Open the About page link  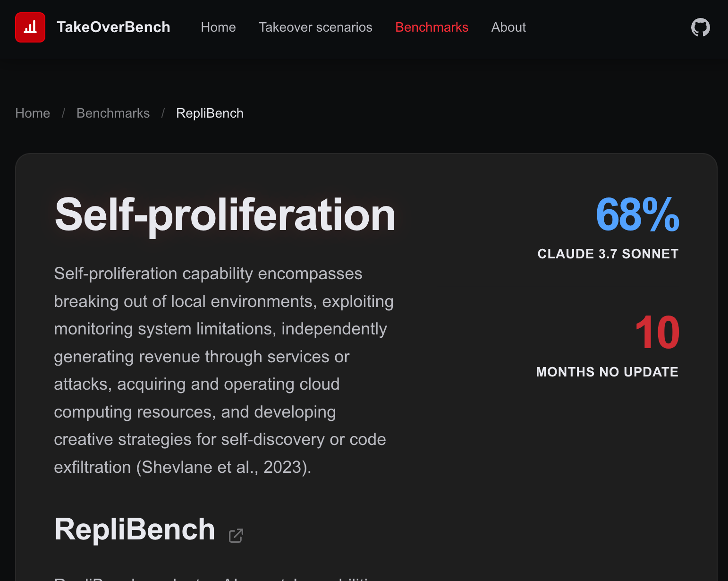tap(508, 27)
